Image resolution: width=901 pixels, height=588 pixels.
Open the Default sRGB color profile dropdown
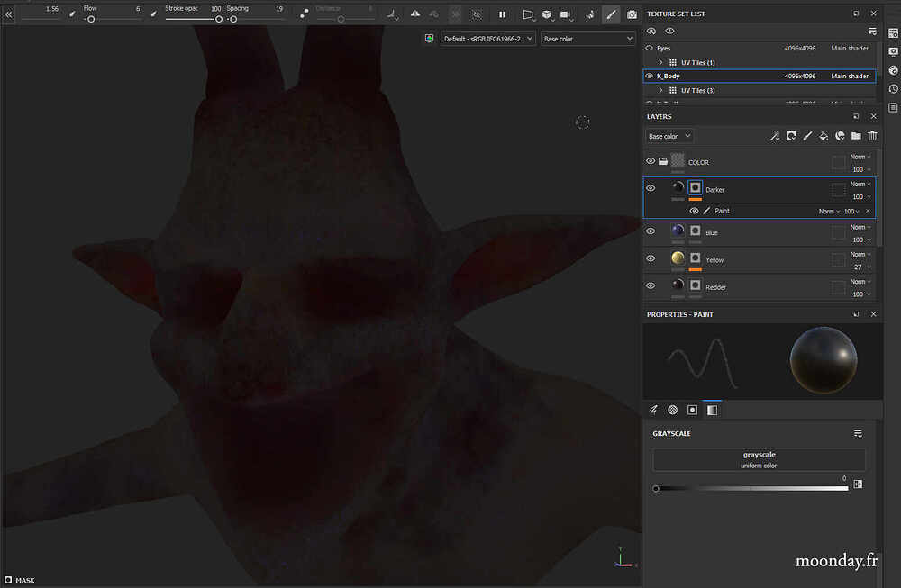(x=487, y=39)
